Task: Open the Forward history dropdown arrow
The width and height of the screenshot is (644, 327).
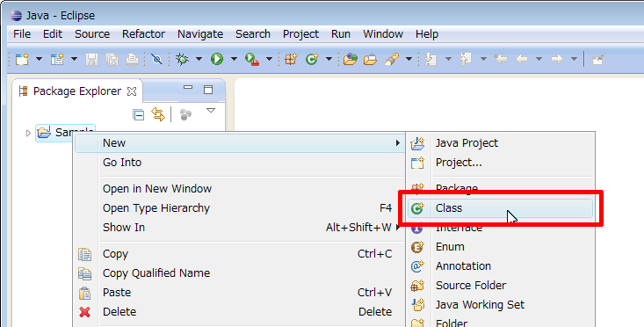Action: coord(574,59)
